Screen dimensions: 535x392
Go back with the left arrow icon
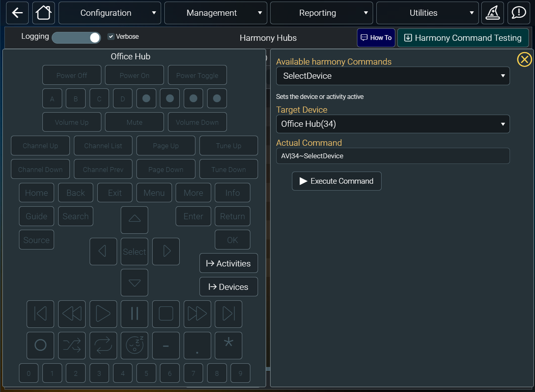coord(17,13)
